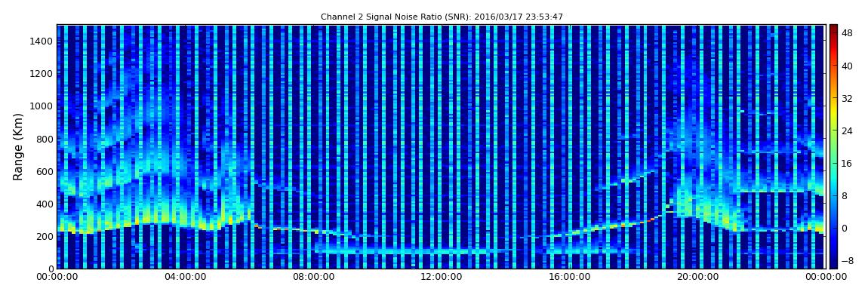
Task: Click the 400 tick label on the range axis
Action: [x=45, y=204]
